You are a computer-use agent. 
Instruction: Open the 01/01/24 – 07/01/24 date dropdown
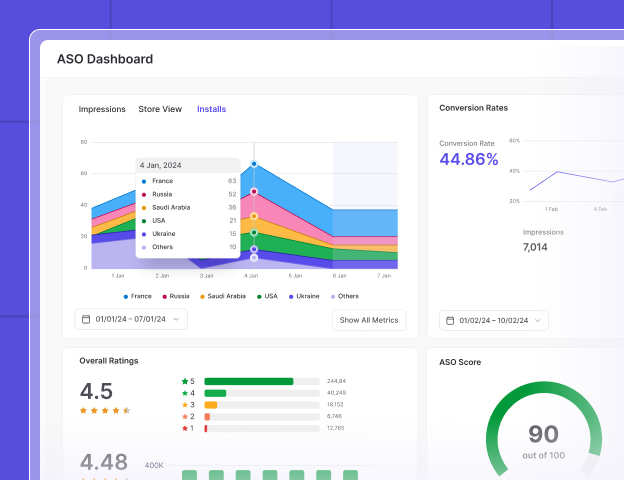click(x=130, y=320)
